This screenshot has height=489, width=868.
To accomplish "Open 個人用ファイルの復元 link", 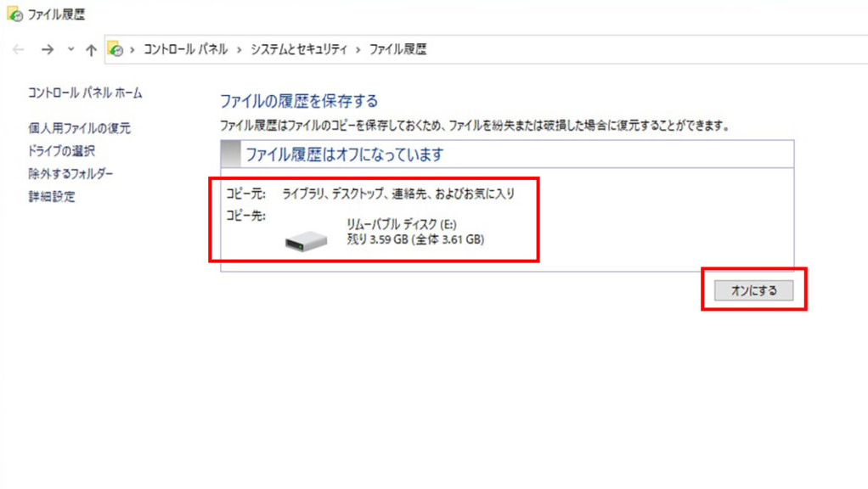I will pos(80,128).
